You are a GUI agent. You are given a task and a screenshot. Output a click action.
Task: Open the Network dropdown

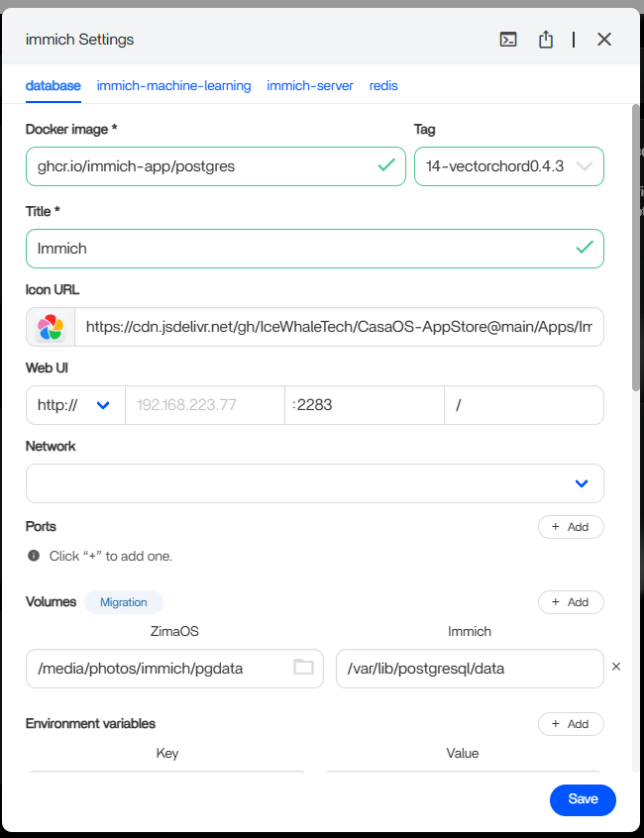[315, 483]
